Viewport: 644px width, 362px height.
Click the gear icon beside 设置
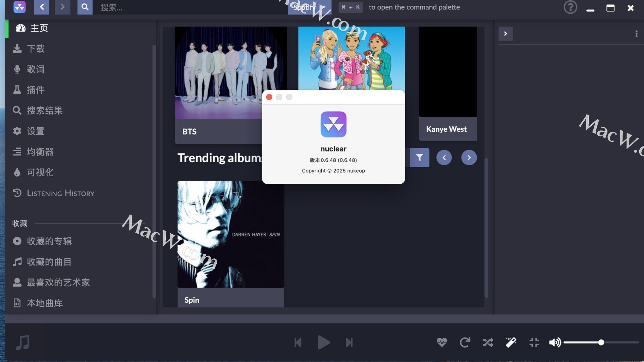pos(17,131)
